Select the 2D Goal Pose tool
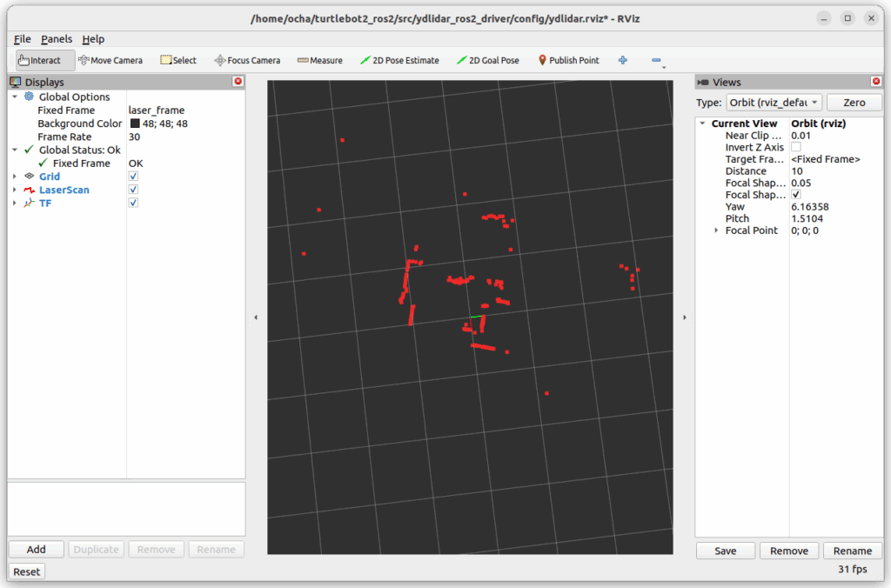This screenshot has width=891, height=588. point(487,60)
